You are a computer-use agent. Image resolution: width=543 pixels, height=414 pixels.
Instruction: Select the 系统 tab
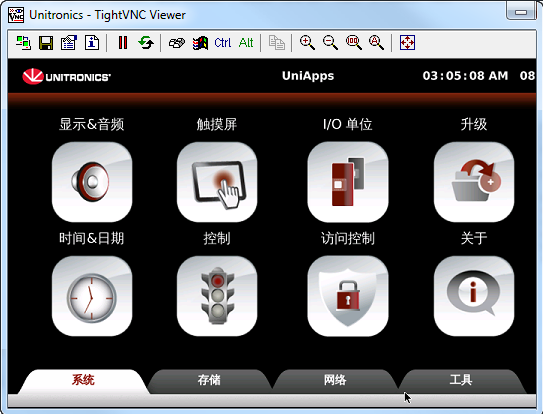point(83,380)
